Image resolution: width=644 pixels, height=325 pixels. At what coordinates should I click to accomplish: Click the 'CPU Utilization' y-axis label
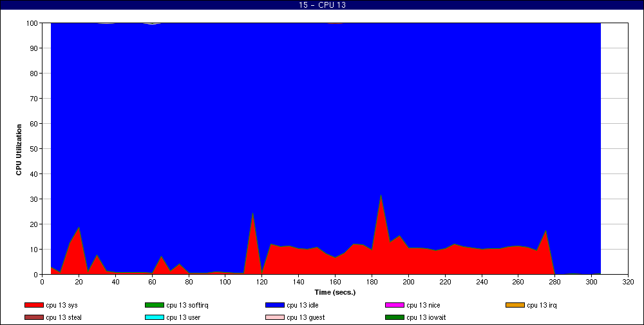pyautogui.click(x=19, y=150)
